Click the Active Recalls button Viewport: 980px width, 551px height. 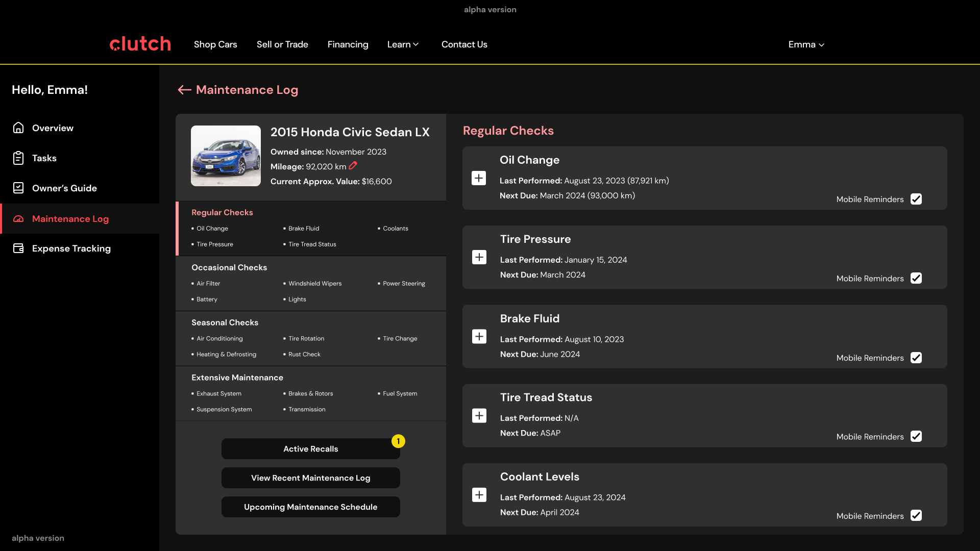(x=311, y=449)
